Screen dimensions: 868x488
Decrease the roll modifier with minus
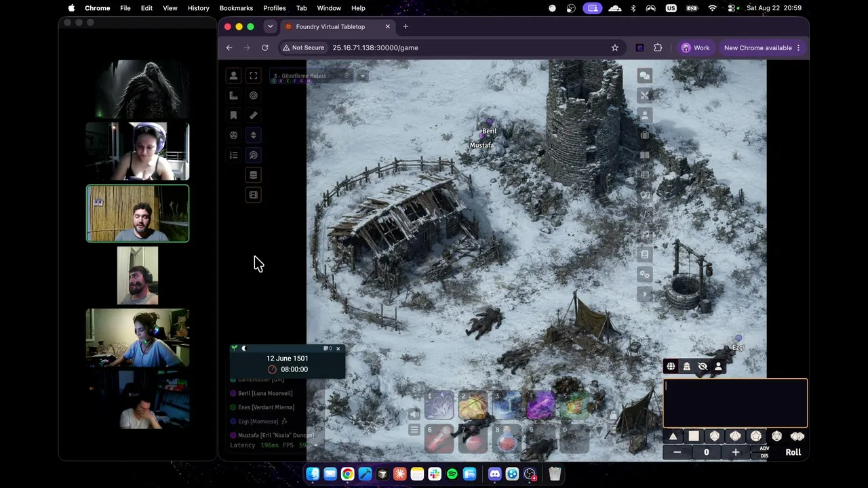click(677, 452)
